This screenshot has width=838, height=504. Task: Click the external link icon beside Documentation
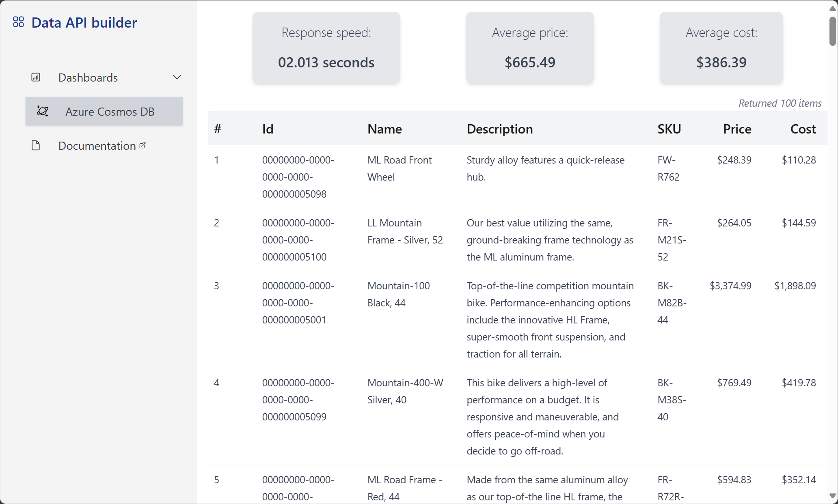point(143,145)
